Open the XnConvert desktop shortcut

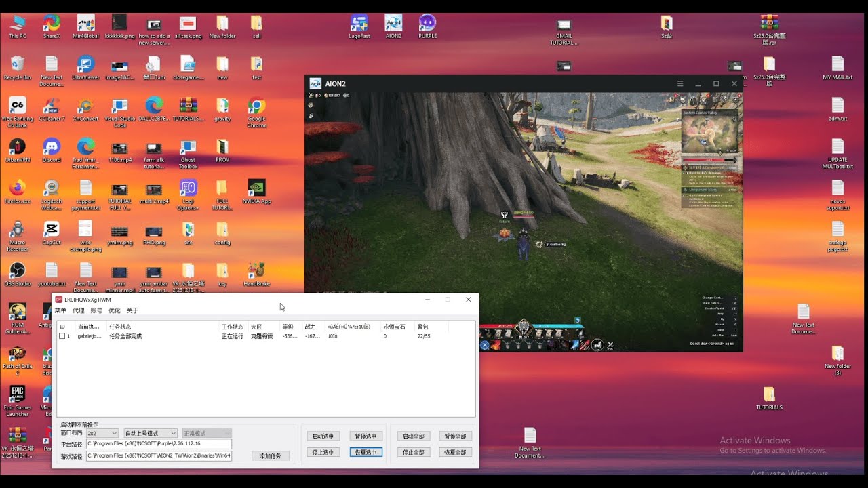(85, 109)
